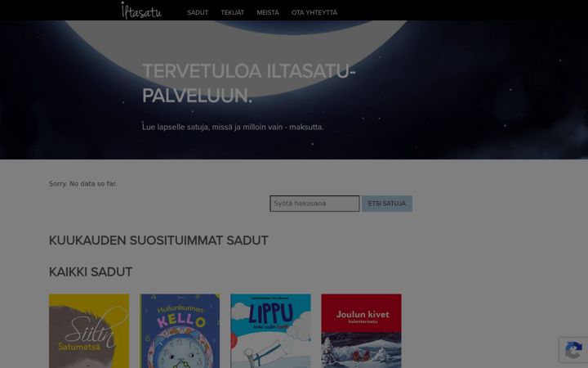
Task: Click the ETSI SATUJA button
Action: tap(387, 204)
